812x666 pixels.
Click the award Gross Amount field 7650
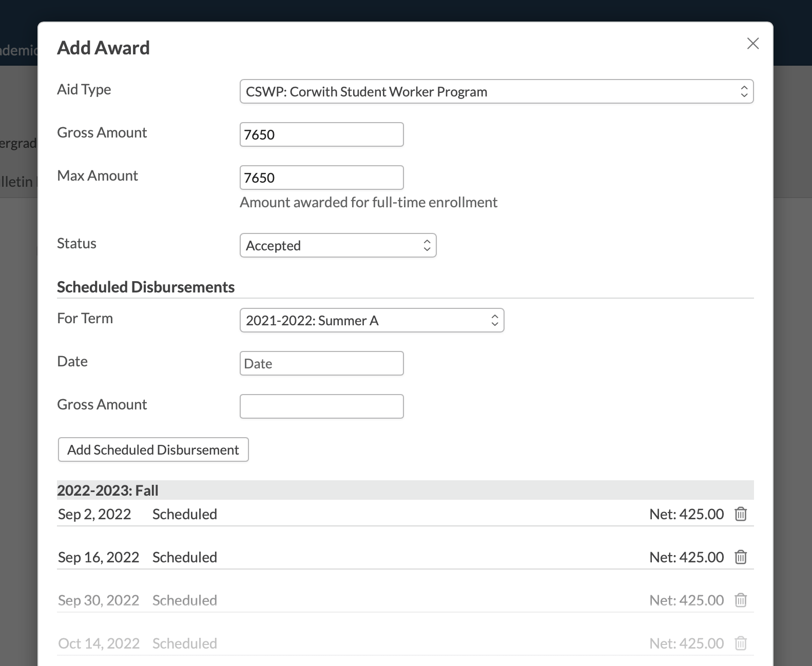(x=321, y=134)
